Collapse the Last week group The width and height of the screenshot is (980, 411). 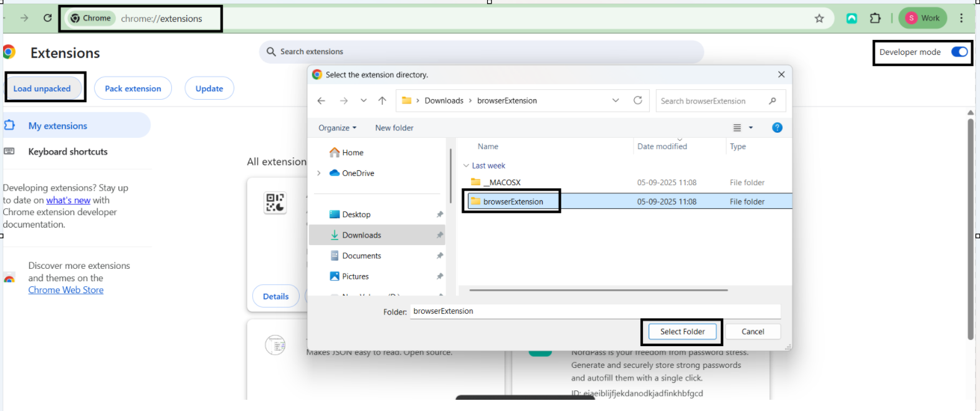(x=466, y=166)
